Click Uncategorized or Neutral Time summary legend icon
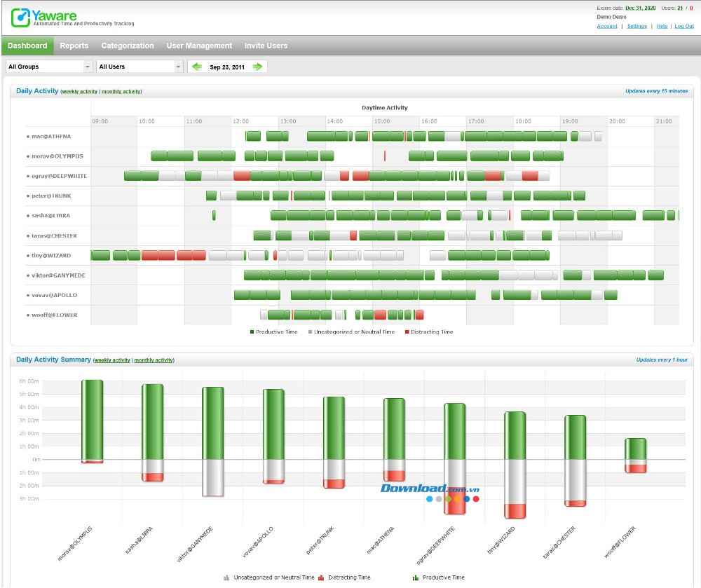 pyautogui.click(x=226, y=577)
